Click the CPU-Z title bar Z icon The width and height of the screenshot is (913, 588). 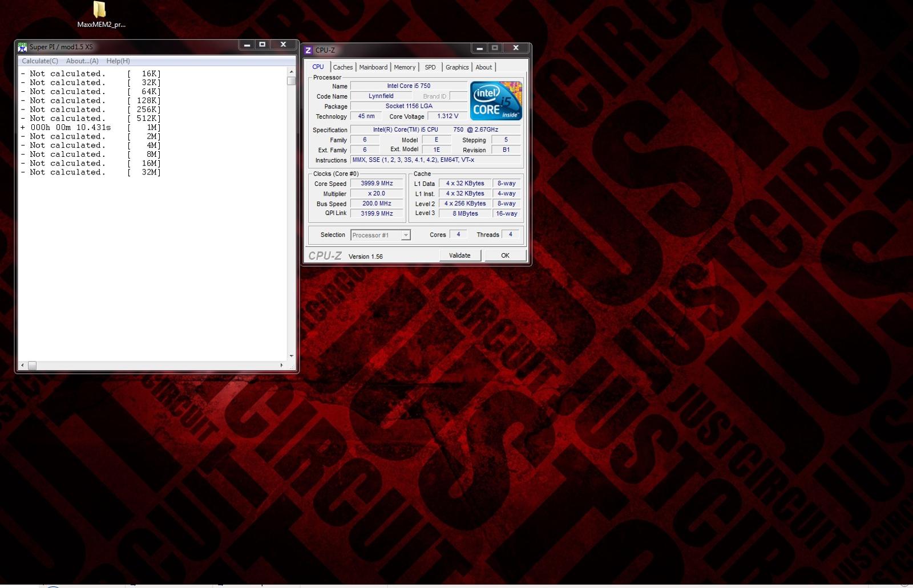click(x=309, y=50)
